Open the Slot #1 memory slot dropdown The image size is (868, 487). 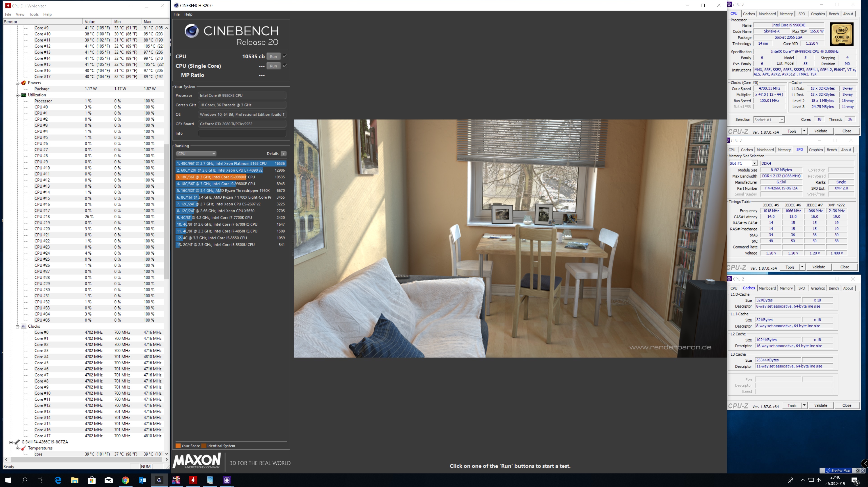pyautogui.click(x=743, y=163)
